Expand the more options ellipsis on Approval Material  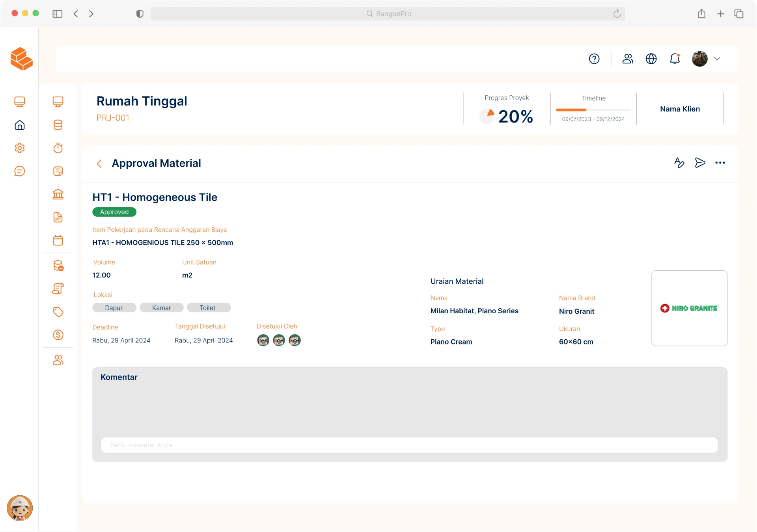tap(721, 162)
